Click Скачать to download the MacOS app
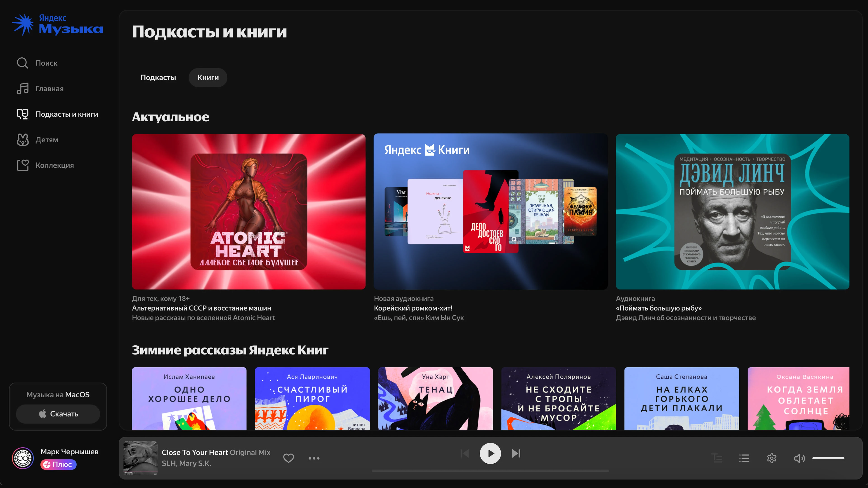The image size is (868, 488). pyautogui.click(x=58, y=414)
